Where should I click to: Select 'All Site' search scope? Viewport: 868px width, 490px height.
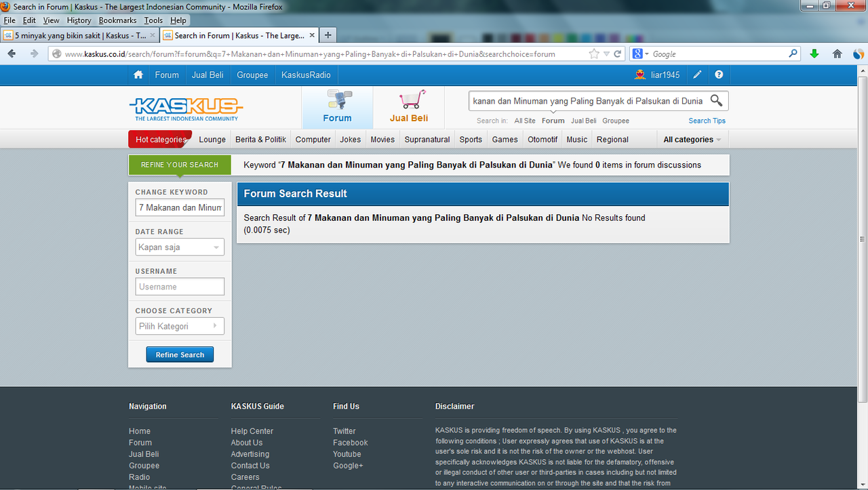coord(525,121)
